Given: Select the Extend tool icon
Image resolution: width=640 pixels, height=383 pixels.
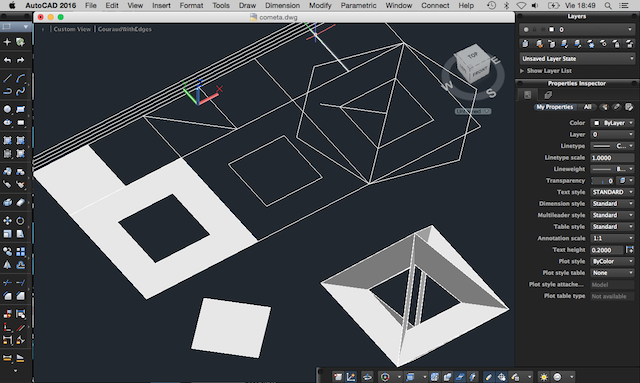Looking at the screenshot, I should click(20, 283).
